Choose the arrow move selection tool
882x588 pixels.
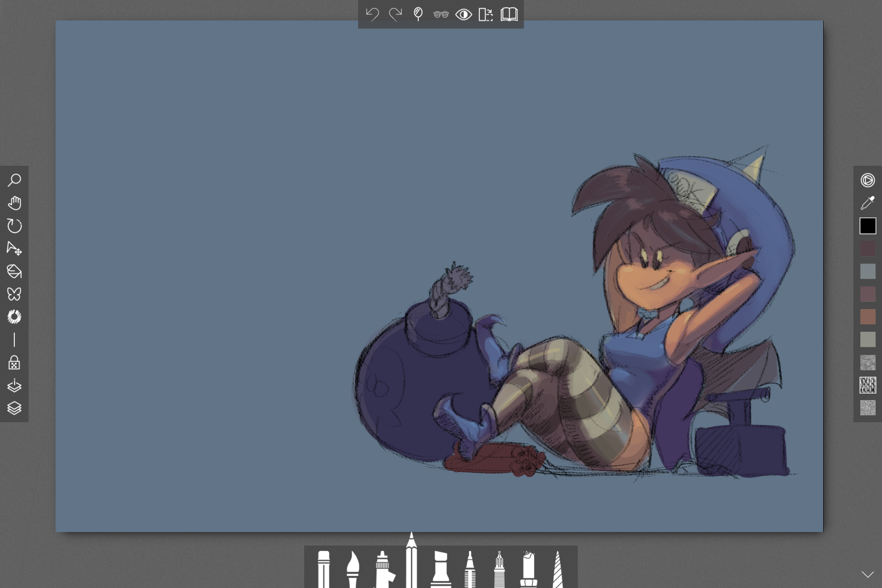point(14,248)
